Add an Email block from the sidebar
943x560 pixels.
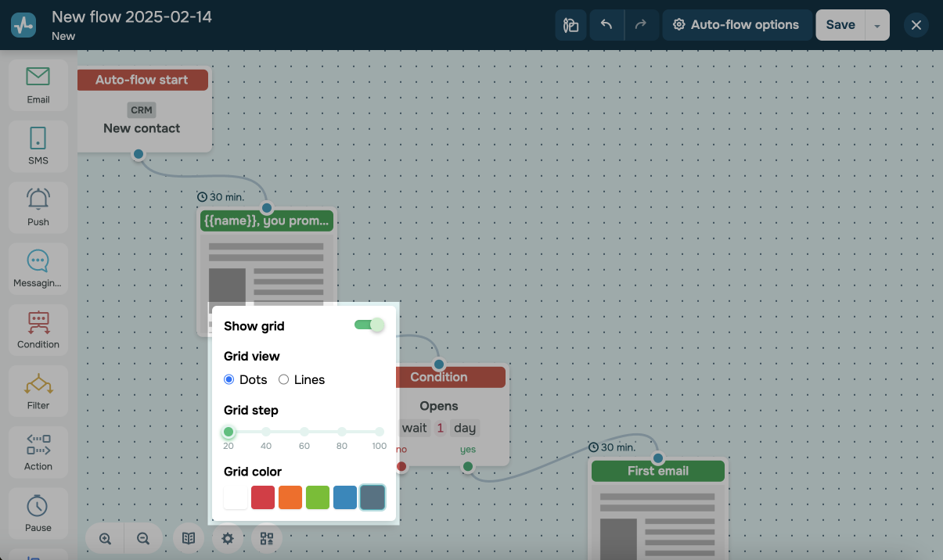coord(38,84)
